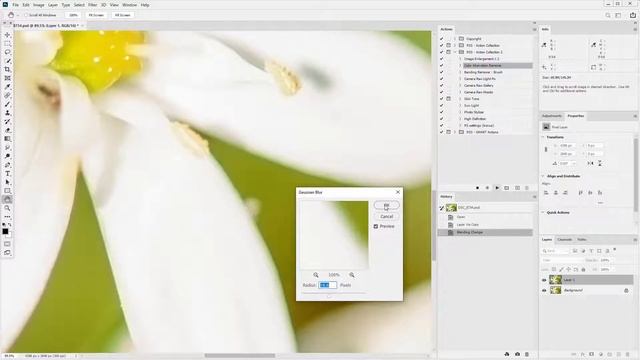Click Stop button in Actions panel
The image size is (640, 360).
pyautogui.click(x=478, y=188)
